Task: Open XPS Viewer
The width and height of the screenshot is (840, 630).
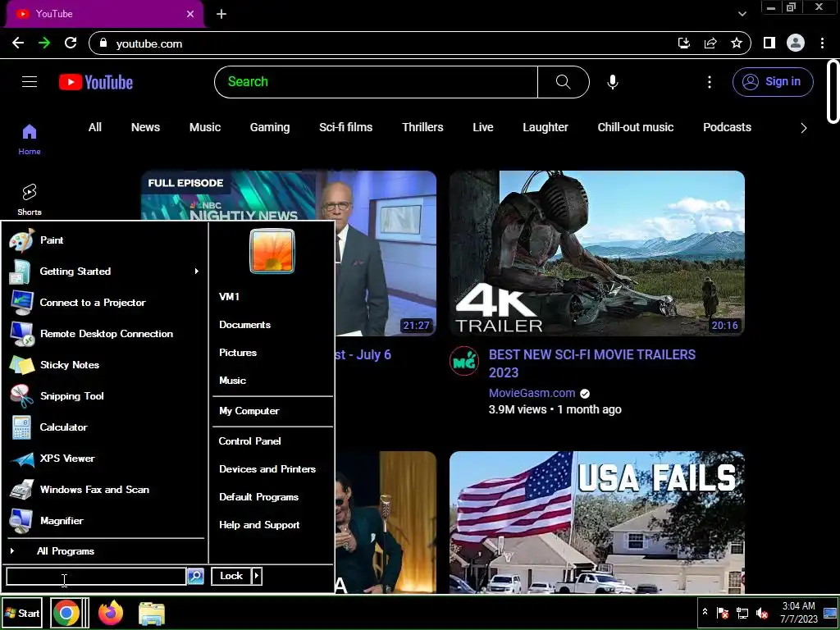Action: coord(104,459)
